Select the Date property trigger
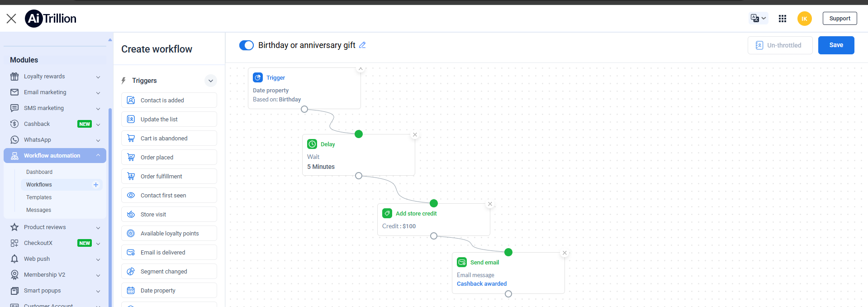 pyautogui.click(x=169, y=290)
